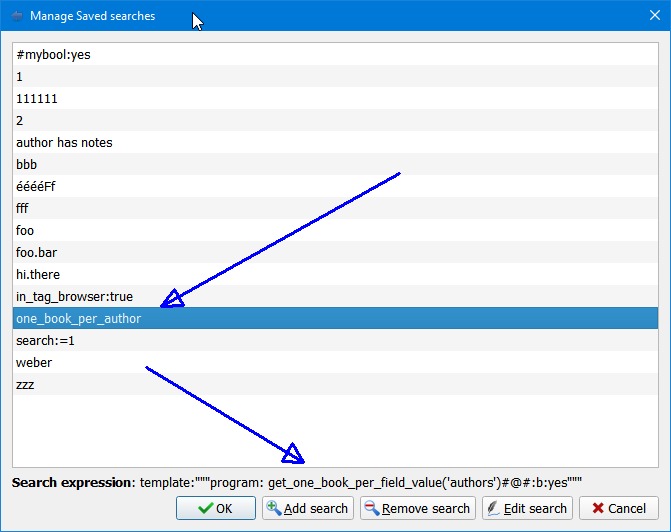
Task: Select the saved search named 1
Action: (335, 77)
